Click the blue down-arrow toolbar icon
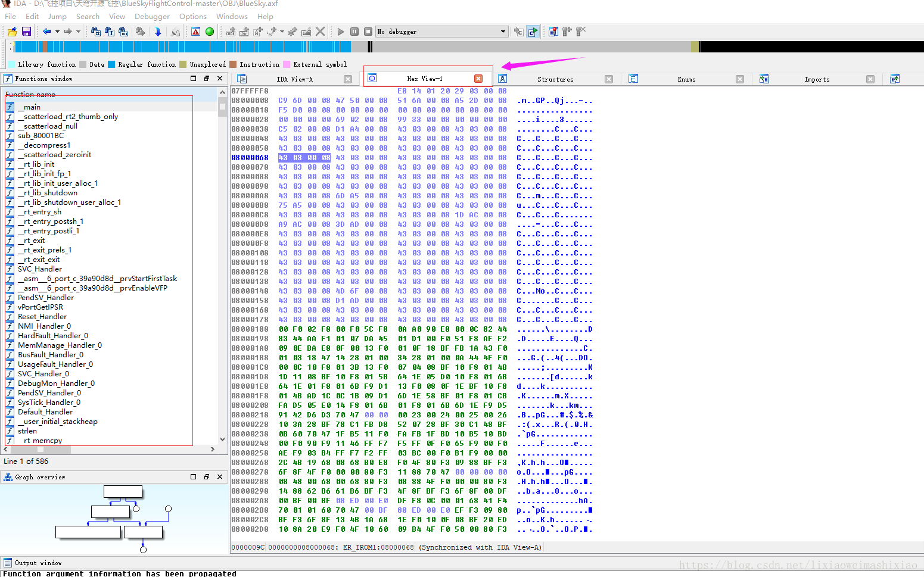Screen dimensions: 924x577 [x=158, y=32]
